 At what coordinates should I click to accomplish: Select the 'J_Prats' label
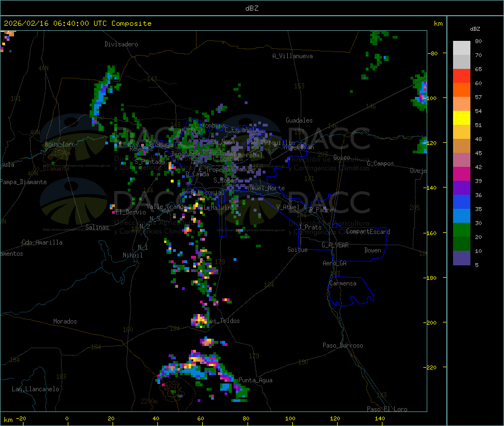pyautogui.click(x=310, y=227)
